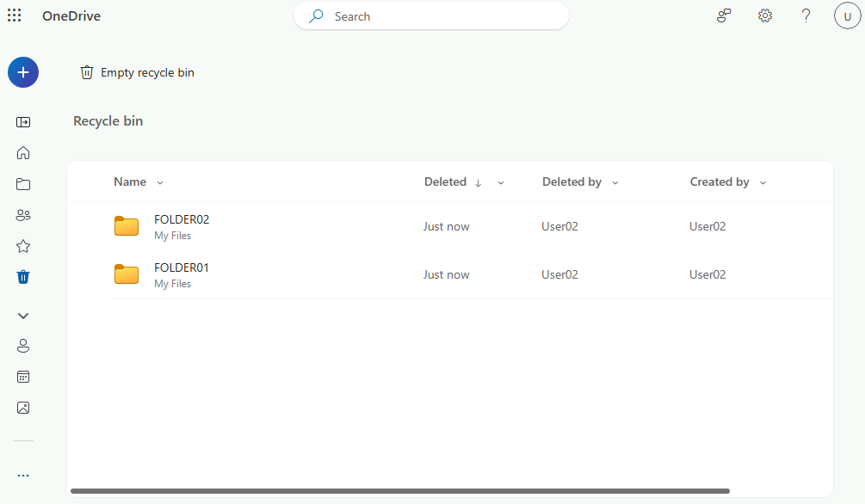
Task: Click the blue Add new button
Action: pyautogui.click(x=23, y=72)
